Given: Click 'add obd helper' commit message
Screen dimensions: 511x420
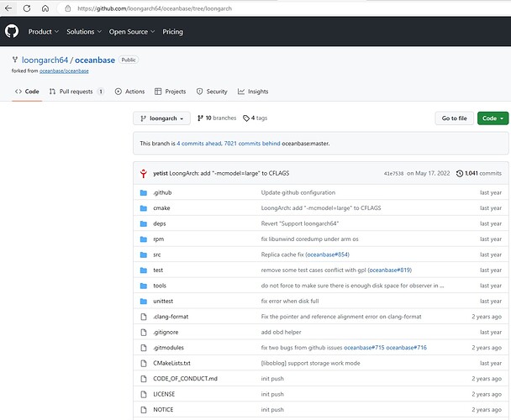Looking at the screenshot, I should (x=281, y=332).
